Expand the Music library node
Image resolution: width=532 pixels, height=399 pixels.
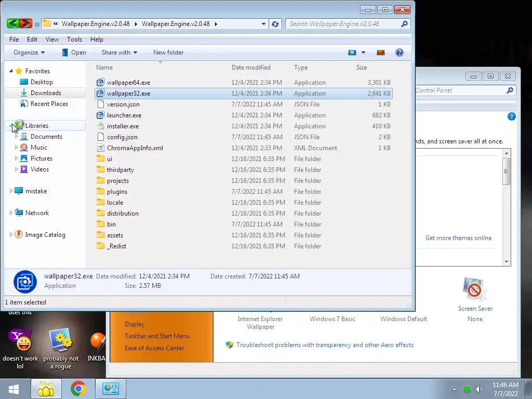point(16,147)
